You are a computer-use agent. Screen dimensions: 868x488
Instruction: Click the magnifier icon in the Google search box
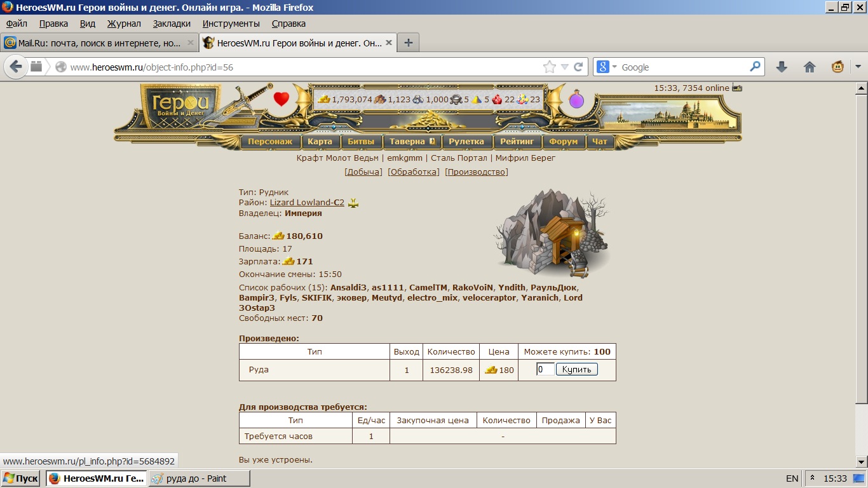point(755,66)
